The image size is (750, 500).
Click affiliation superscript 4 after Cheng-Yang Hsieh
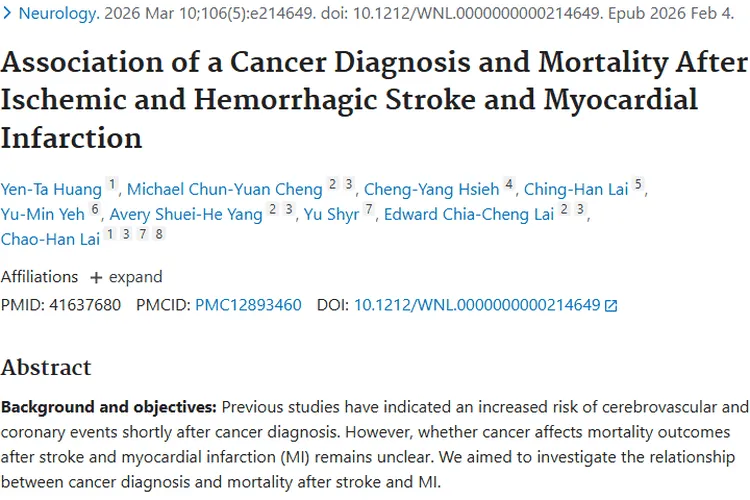[509, 184]
